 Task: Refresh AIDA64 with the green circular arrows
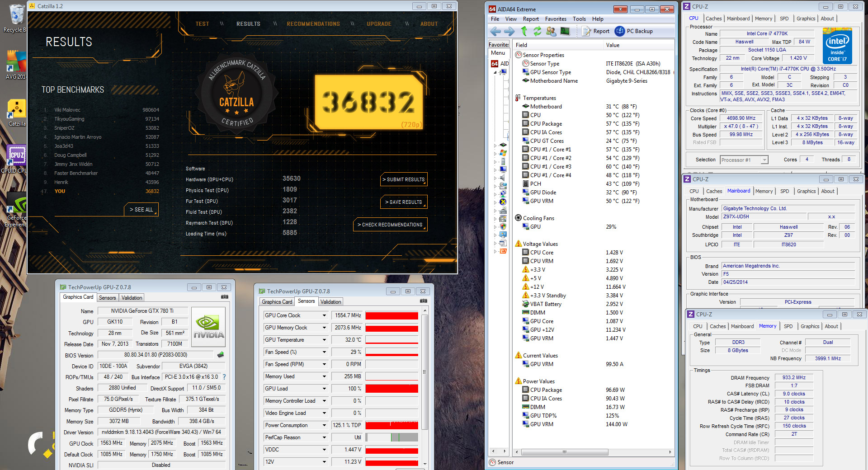[x=537, y=31]
